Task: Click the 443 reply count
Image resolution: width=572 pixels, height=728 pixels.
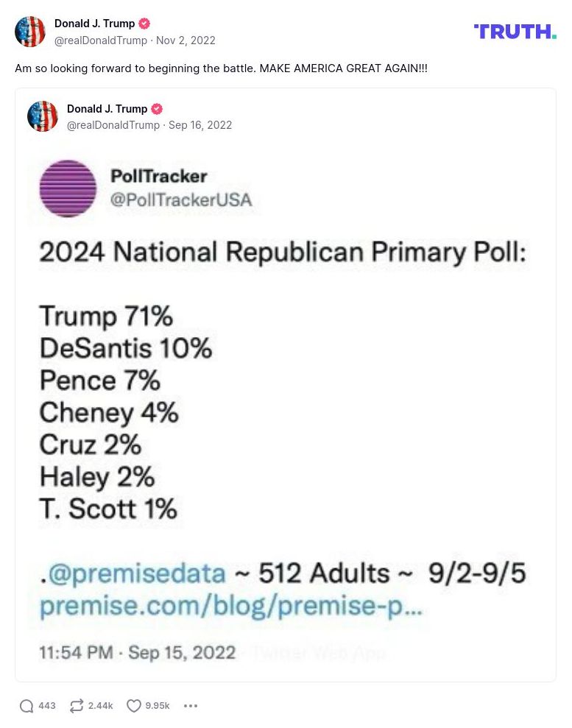Action: (46, 705)
